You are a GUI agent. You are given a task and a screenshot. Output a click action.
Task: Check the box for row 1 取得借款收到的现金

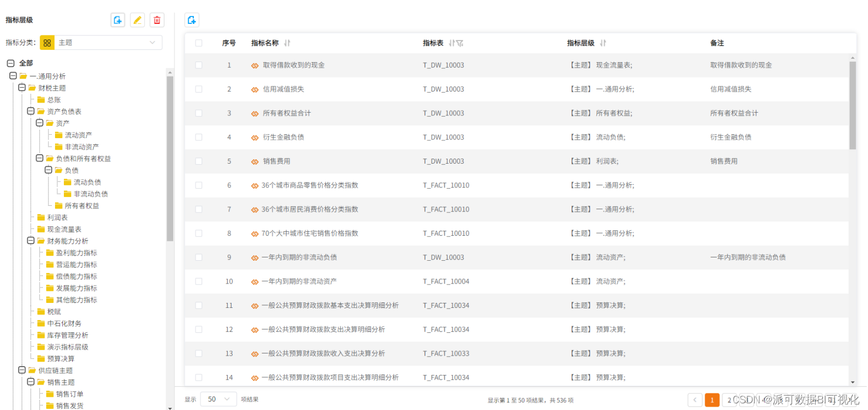pyautogui.click(x=199, y=65)
